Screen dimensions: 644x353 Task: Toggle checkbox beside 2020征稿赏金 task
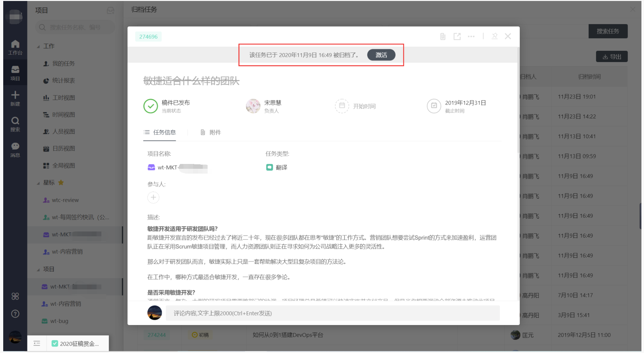[55, 344]
